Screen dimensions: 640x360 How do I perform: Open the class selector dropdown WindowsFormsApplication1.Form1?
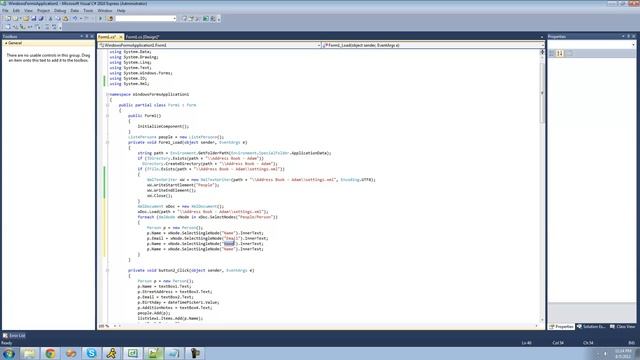click(x=209, y=45)
